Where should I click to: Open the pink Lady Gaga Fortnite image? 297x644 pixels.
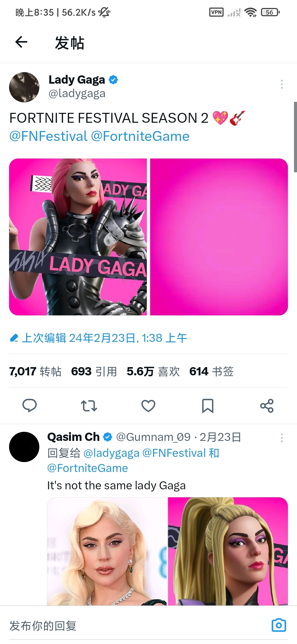[x=78, y=237]
